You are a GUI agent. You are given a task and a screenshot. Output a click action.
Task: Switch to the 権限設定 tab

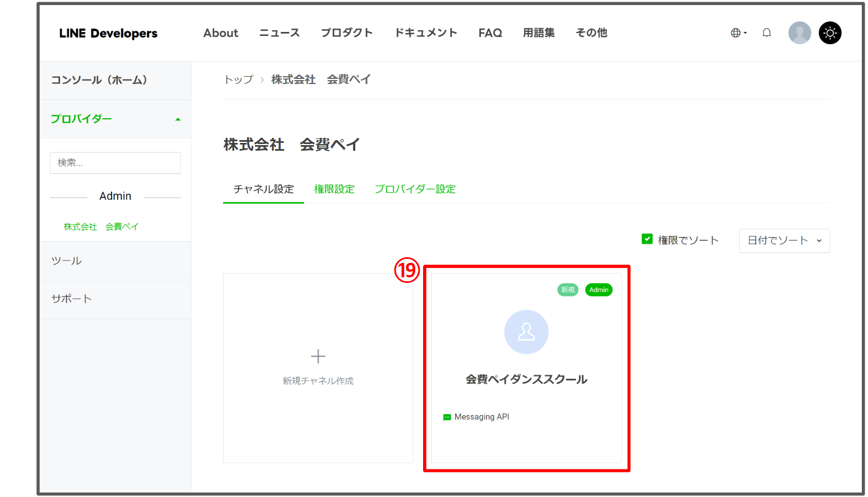(335, 189)
